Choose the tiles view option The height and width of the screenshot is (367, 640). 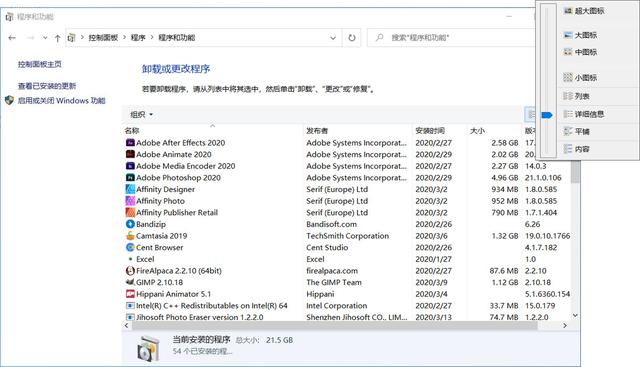point(576,131)
